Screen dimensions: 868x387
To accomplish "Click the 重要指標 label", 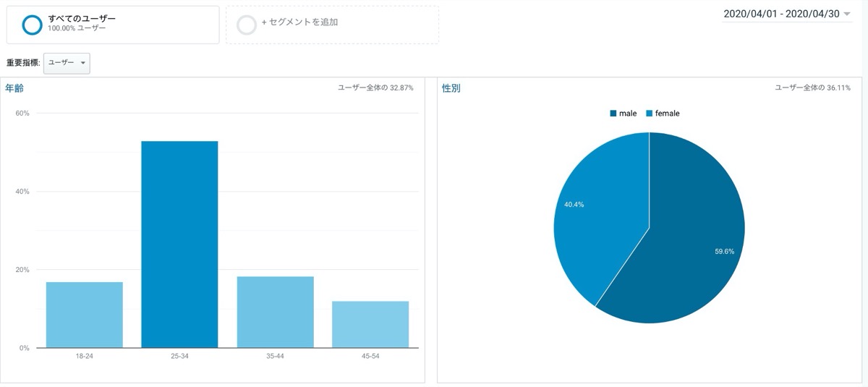I will [22, 63].
